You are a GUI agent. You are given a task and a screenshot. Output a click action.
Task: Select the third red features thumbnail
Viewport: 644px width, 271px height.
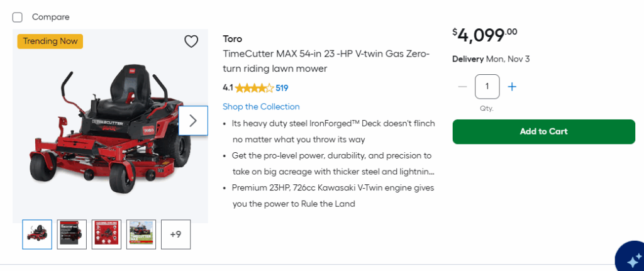click(x=106, y=234)
